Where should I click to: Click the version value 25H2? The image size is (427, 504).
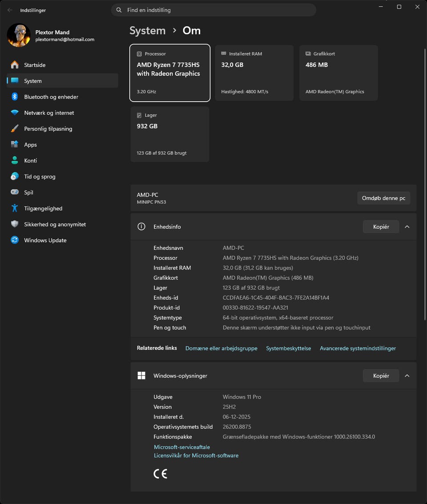pos(229,406)
